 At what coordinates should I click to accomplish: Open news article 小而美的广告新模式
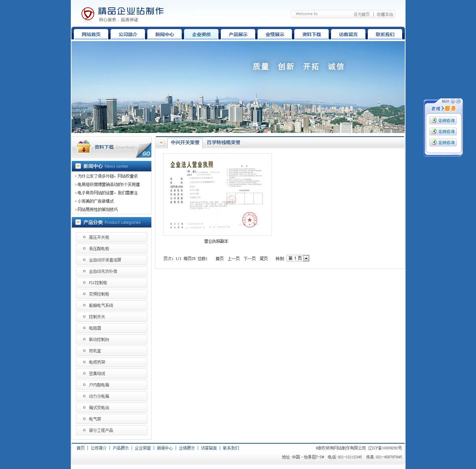[x=96, y=201]
